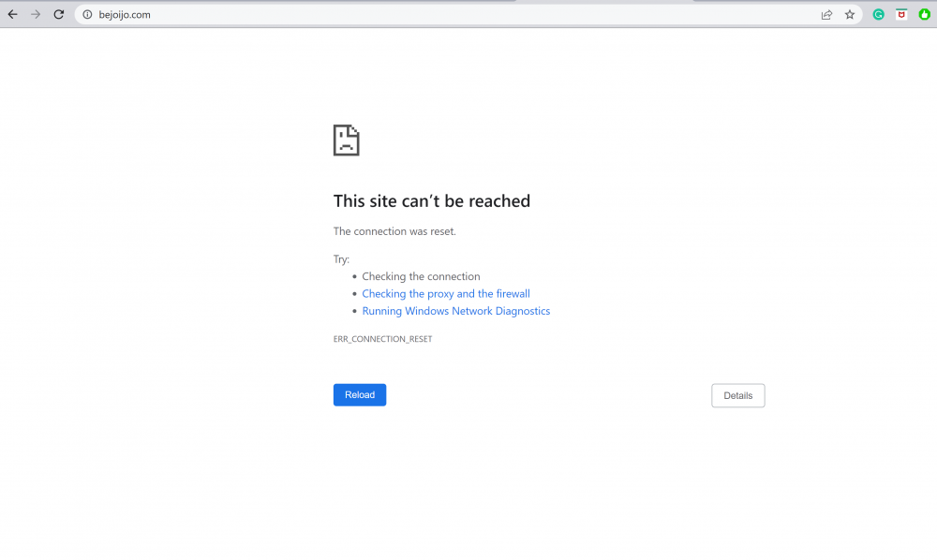Open the green thumbs-up extension icon

[x=924, y=14]
